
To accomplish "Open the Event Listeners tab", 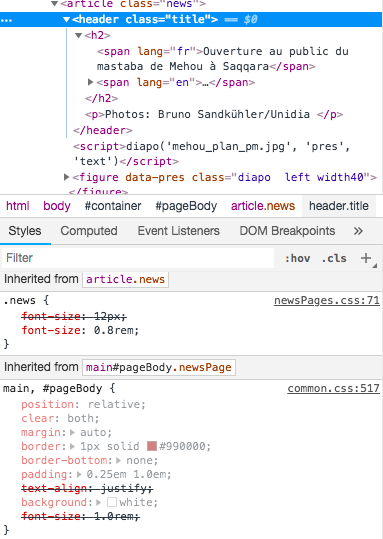I will 178,231.
